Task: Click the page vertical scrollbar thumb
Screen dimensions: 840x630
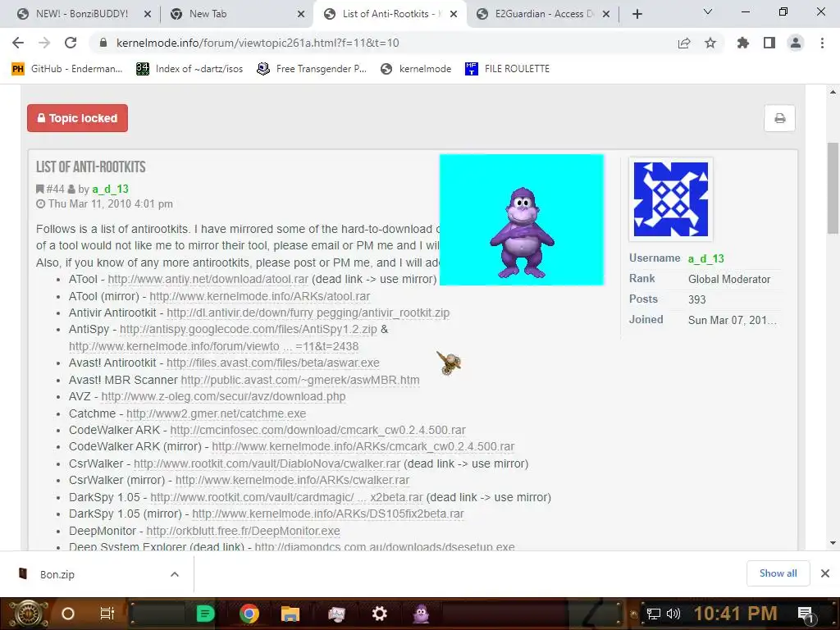Action: (x=833, y=188)
